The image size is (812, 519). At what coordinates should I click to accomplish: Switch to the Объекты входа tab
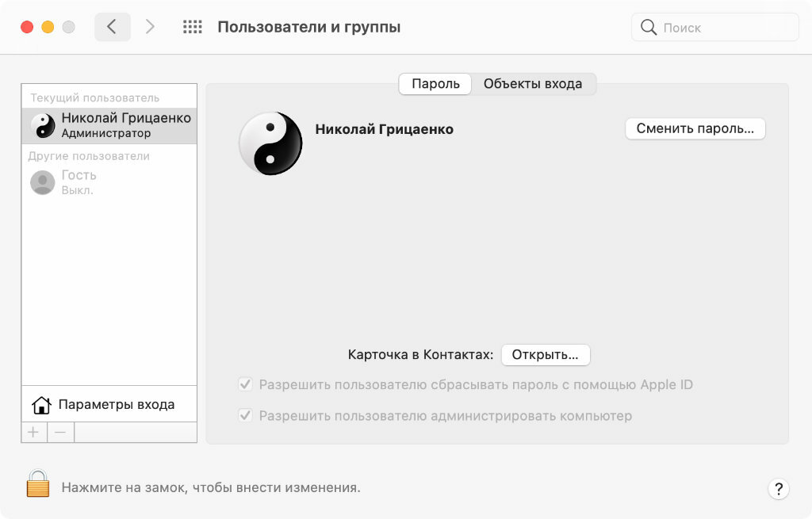point(533,84)
